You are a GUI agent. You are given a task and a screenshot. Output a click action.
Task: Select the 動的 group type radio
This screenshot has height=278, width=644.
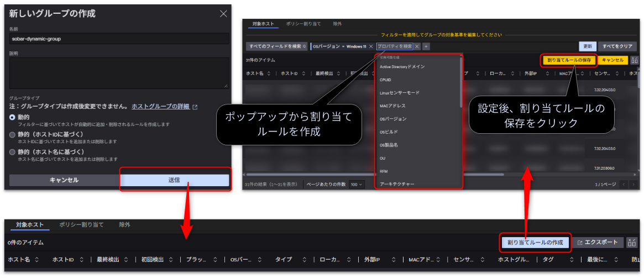(x=12, y=117)
